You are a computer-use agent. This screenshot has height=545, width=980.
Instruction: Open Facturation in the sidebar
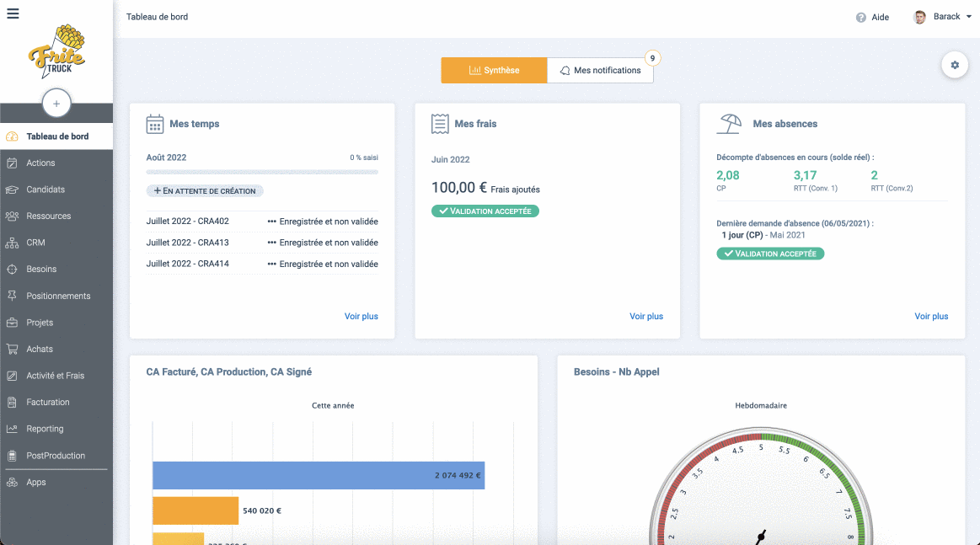click(48, 403)
